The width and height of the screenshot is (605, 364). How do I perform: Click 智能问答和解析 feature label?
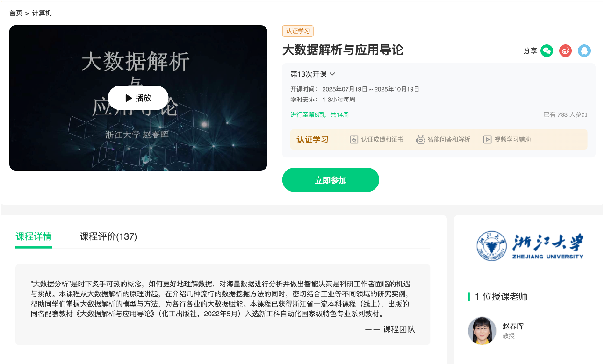click(449, 139)
